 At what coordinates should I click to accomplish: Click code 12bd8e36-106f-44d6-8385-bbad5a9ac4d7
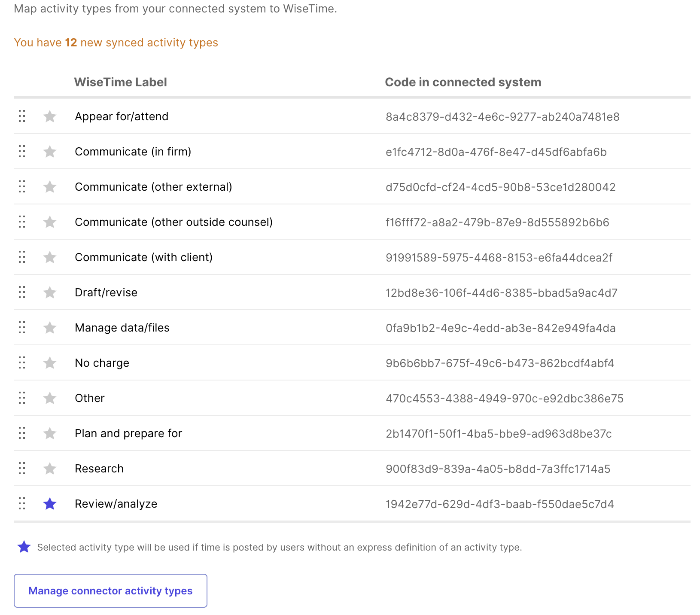pos(502,293)
